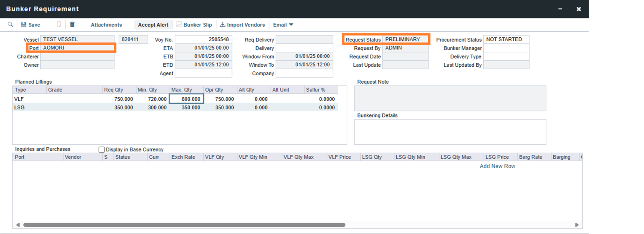Click the Accept Alert button
The width and height of the screenshot is (644, 234).
click(153, 25)
